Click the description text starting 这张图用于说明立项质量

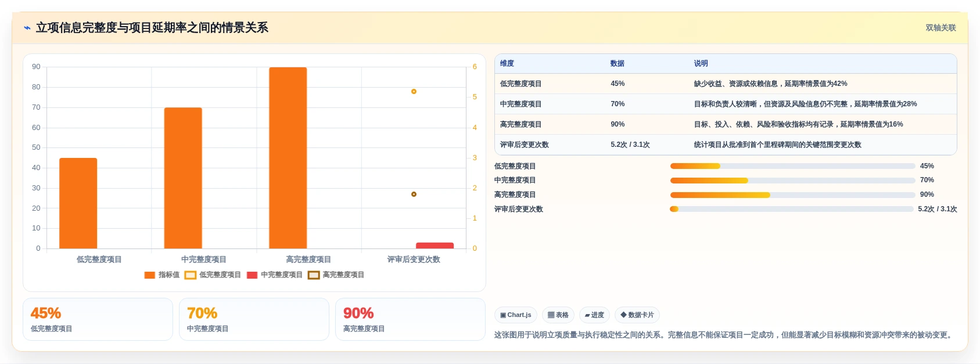[725, 336]
